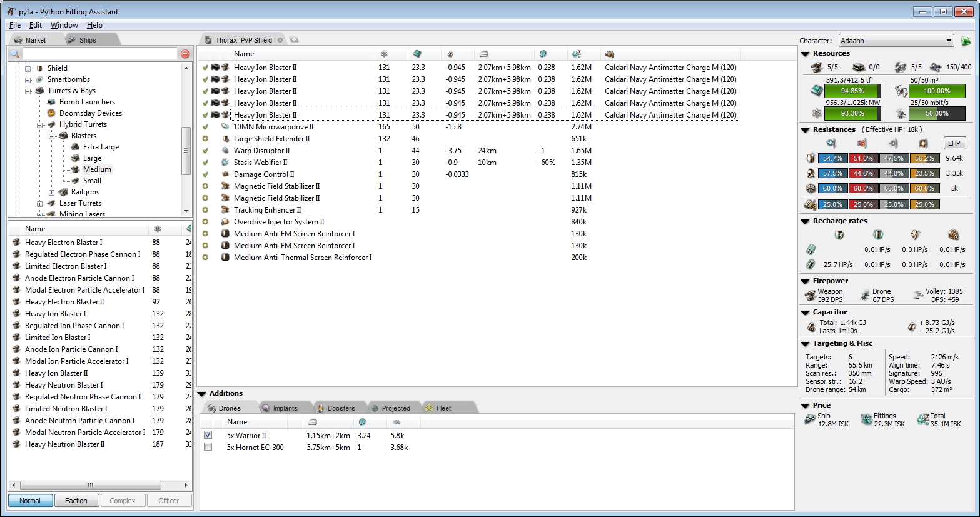Open the File menu
The height and width of the screenshot is (517, 980).
coord(15,25)
